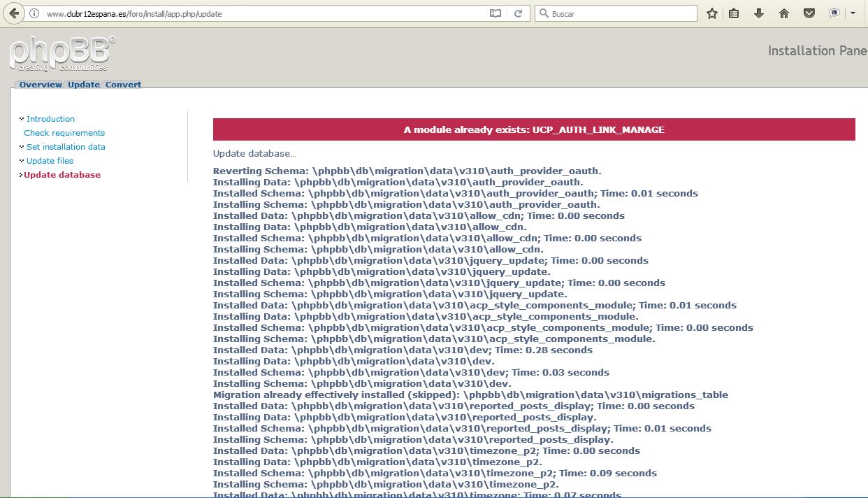Screen dimensions: 868x498
Task: Open Introduction step in sidebar
Action: (50, 119)
